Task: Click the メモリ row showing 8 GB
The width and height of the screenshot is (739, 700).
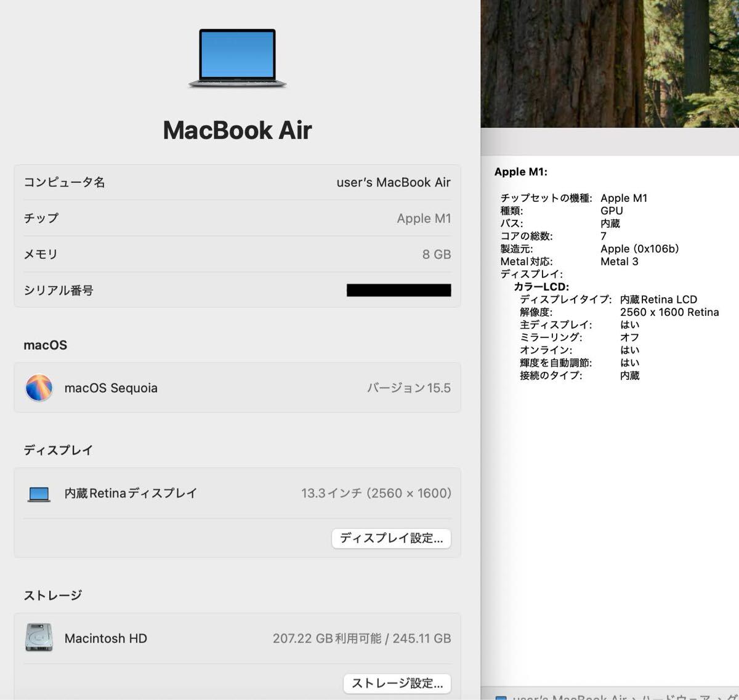Action: (237, 254)
